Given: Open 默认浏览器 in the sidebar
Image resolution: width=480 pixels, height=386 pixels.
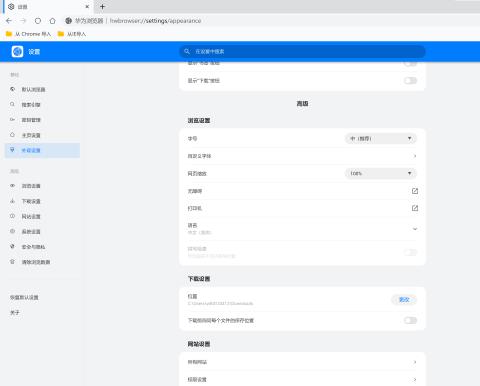Looking at the screenshot, I should 33,89.
